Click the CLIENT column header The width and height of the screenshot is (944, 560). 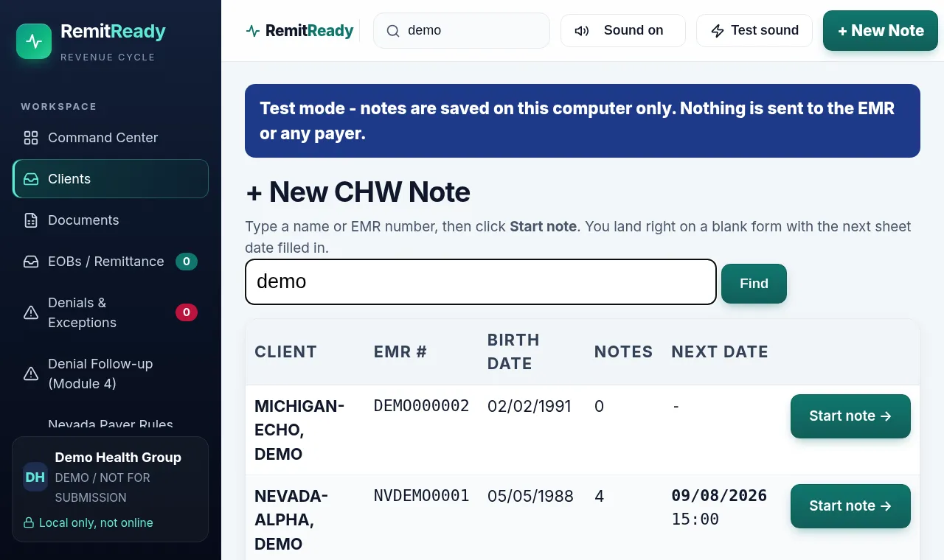coord(286,352)
